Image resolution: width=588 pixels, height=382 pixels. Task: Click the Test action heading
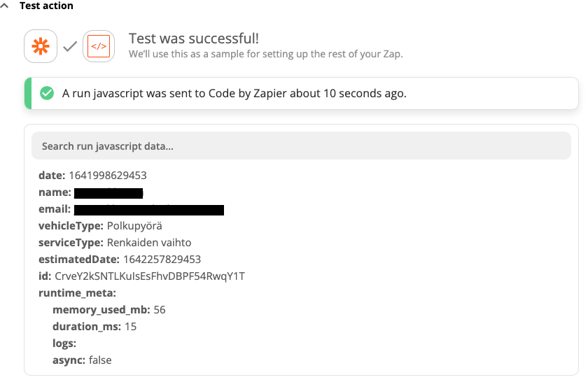point(46,6)
